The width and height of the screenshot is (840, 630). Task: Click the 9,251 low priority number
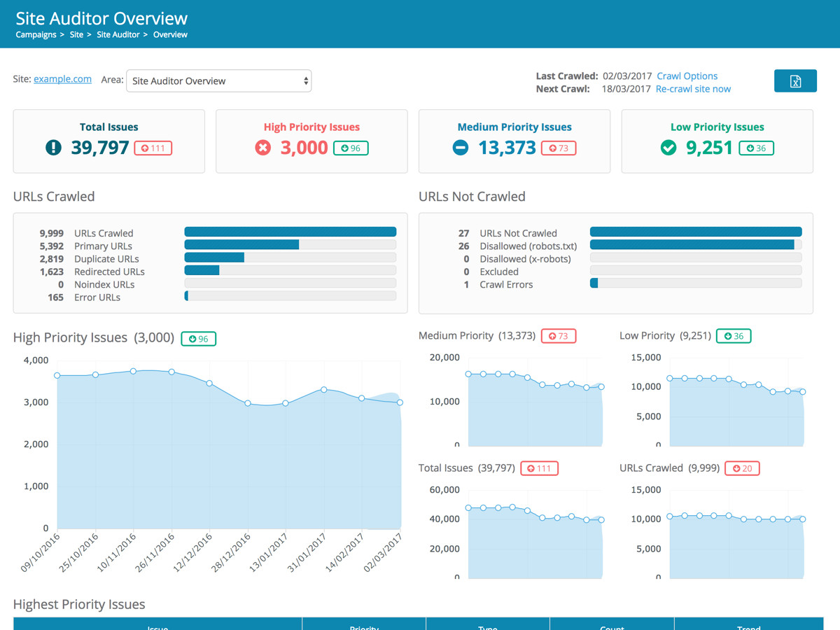(x=709, y=148)
